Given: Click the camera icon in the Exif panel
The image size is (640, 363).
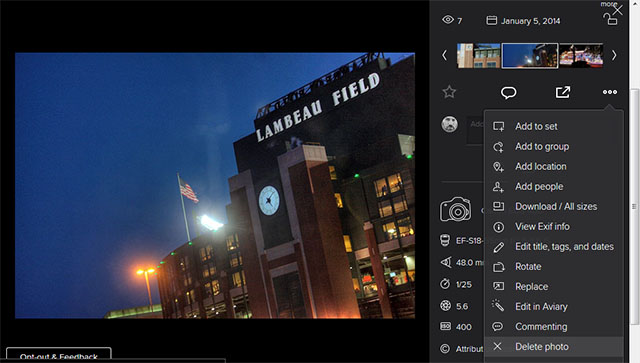Looking at the screenshot, I should pyautogui.click(x=455, y=209).
